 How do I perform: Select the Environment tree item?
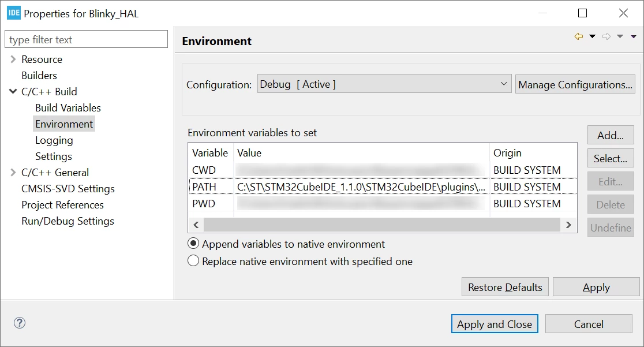(64, 124)
